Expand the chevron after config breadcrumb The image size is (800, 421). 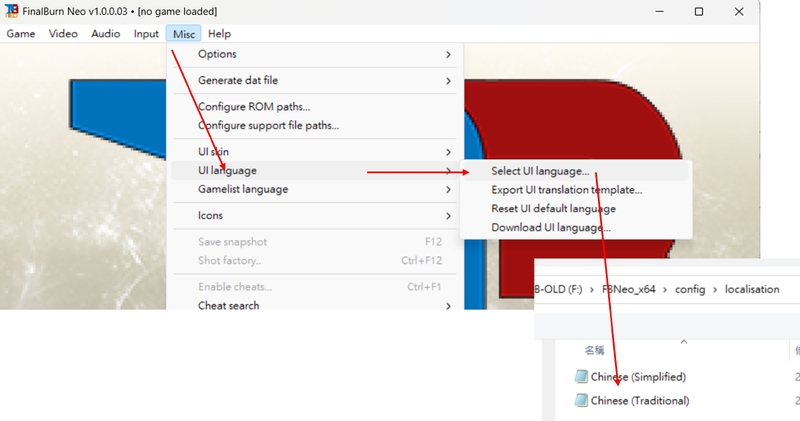[x=715, y=289]
